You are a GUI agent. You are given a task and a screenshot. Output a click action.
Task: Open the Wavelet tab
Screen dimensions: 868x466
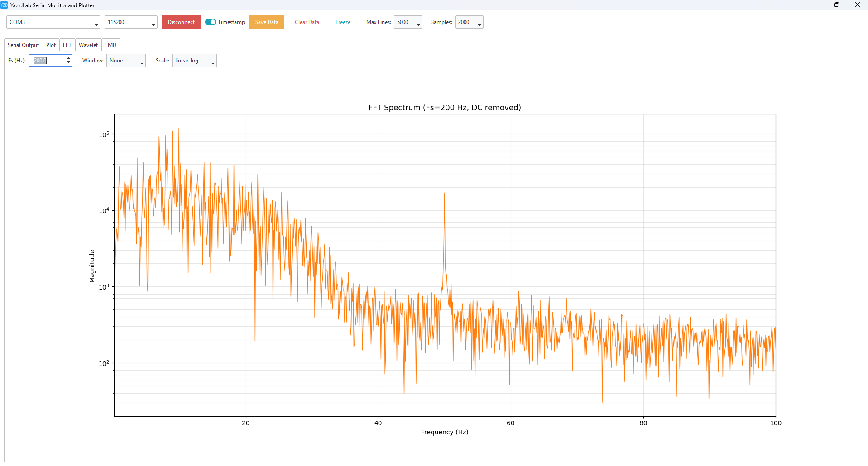pos(88,45)
